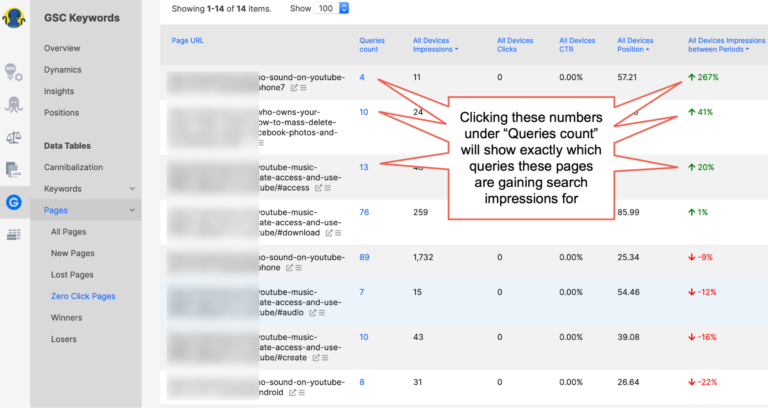The height and width of the screenshot is (408, 768).
Task: Open the SEO lightbulb-gear section icon
Action: click(x=14, y=72)
